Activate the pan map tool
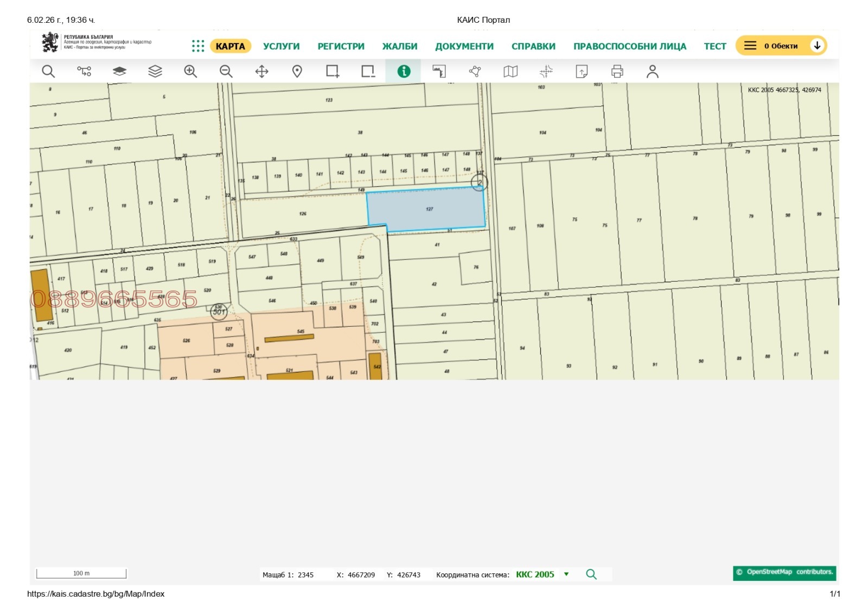 point(261,71)
